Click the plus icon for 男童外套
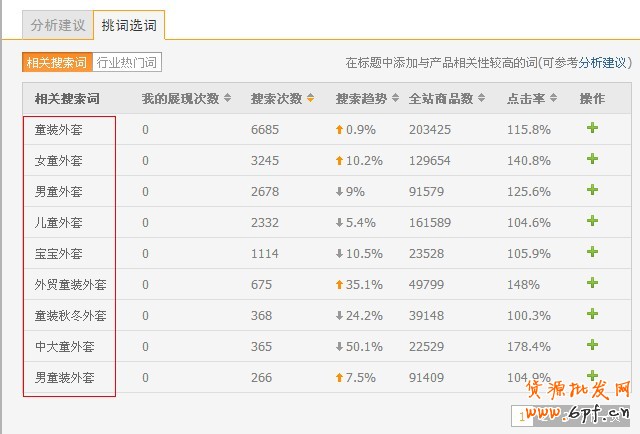Viewport: 640px width, 434px height. pyautogui.click(x=592, y=190)
